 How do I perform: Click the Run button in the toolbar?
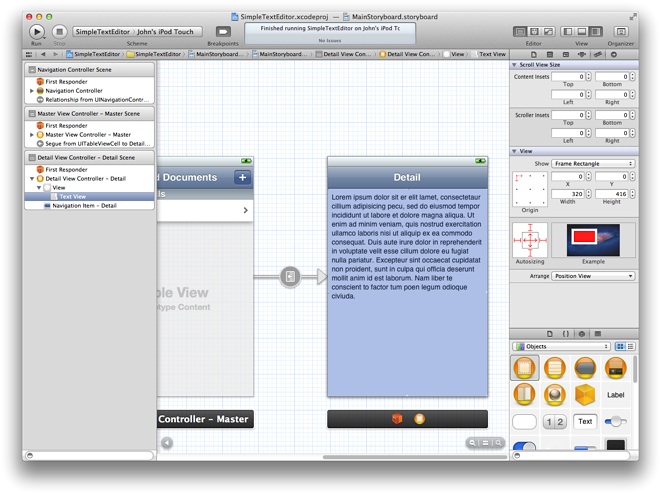pyautogui.click(x=38, y=32)
